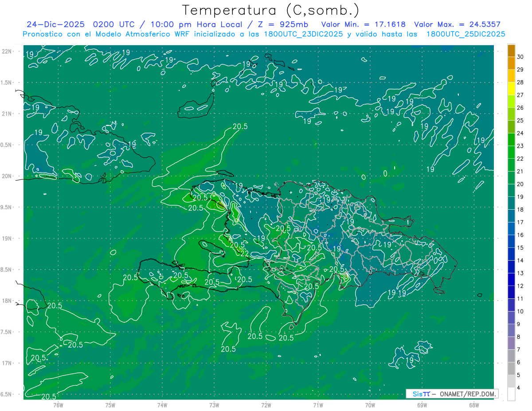Screen dimensions: 532x411
Task: Click the "17N" latitude axis label
Action: pyautogui.click(x=7, y=364)
